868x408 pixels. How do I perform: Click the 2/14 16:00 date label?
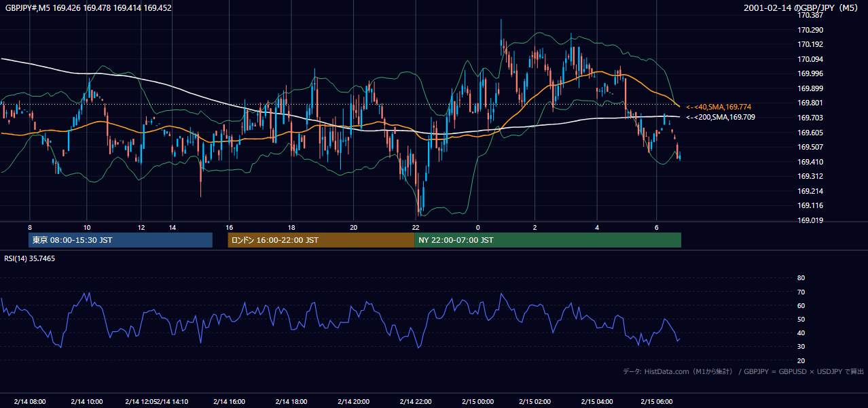pos(229,401)
